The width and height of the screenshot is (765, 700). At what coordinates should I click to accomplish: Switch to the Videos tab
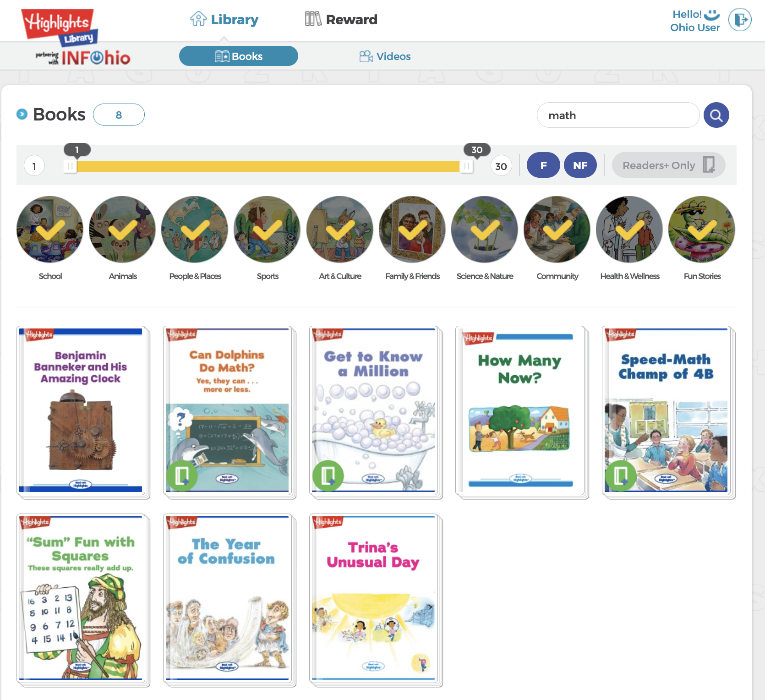tap(385, 56)
